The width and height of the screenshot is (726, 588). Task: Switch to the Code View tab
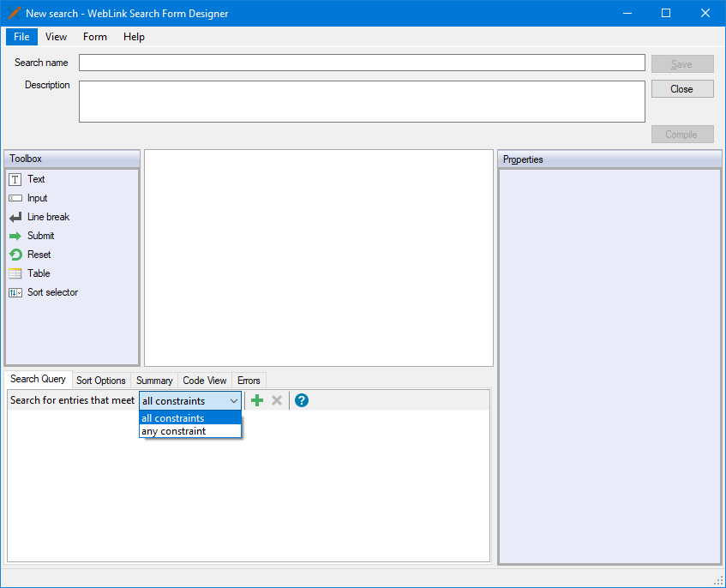click(x=205, y=380)
